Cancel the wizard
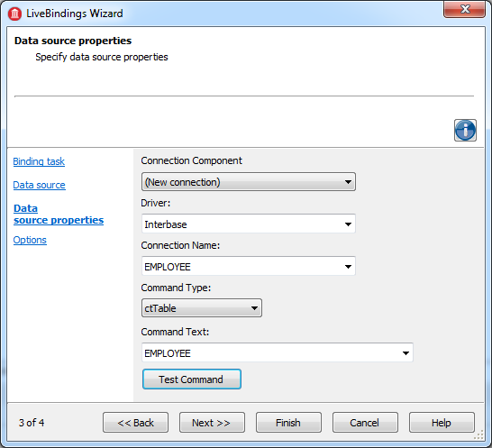The height and width of the screenshot is (448, 492). coord(365,423)
